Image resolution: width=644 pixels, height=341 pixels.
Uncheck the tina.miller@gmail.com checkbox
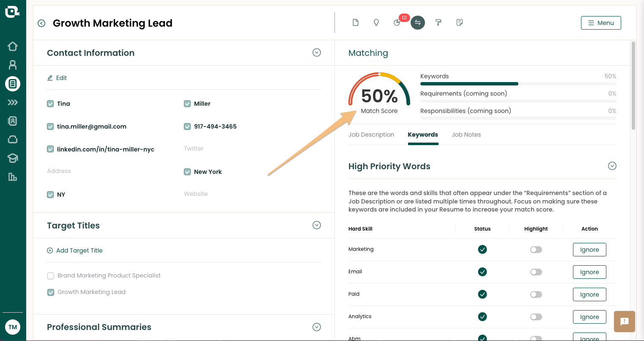tap(50, 126)
